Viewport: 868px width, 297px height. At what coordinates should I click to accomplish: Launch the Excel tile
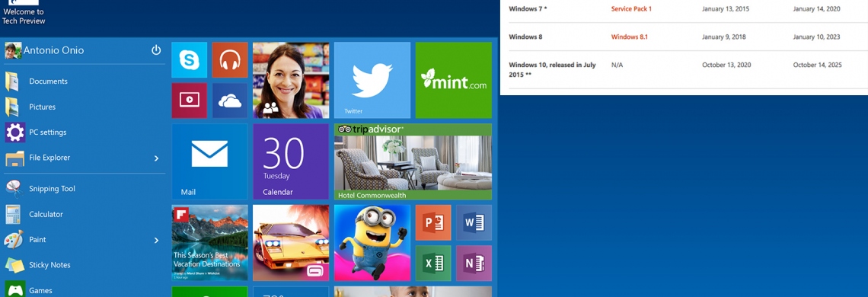coord(433,263)
